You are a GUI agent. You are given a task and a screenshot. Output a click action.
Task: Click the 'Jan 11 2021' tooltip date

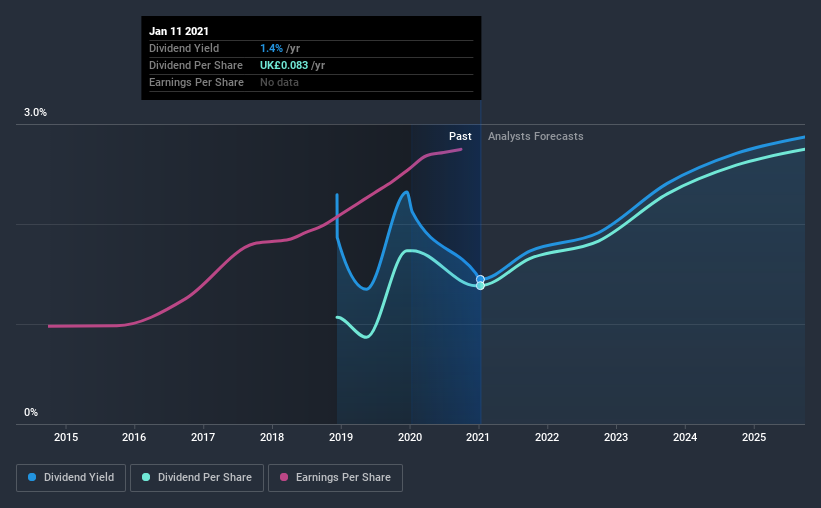click(x=179, y=31)
